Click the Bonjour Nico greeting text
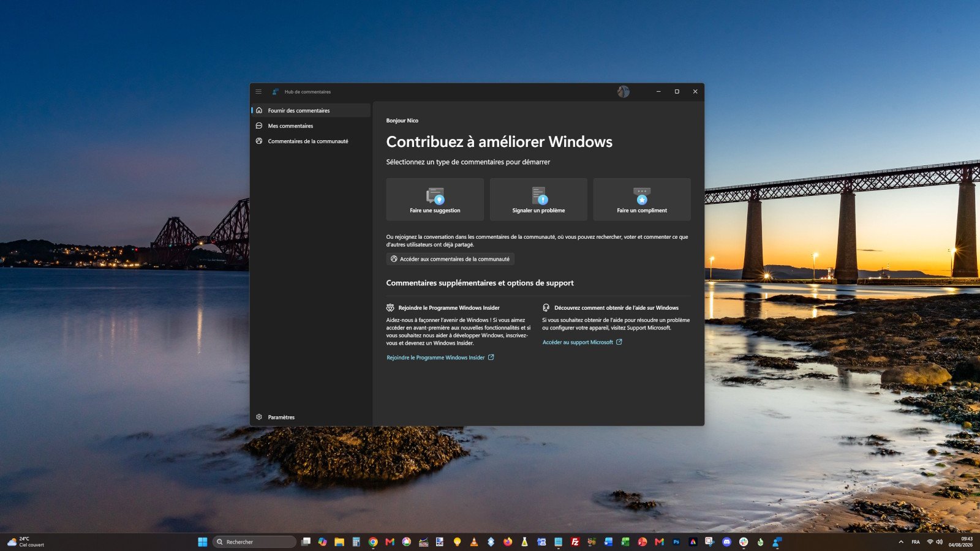Viewport: 980px width, 551px height. (402, 121)
